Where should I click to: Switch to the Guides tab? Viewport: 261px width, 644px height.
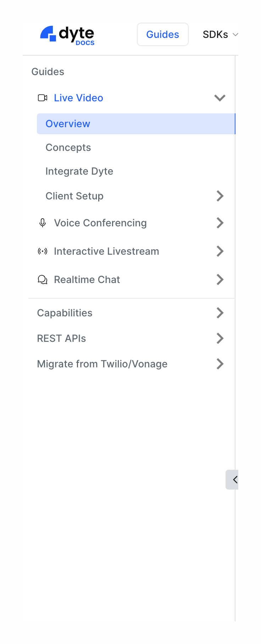pos(162,34)
